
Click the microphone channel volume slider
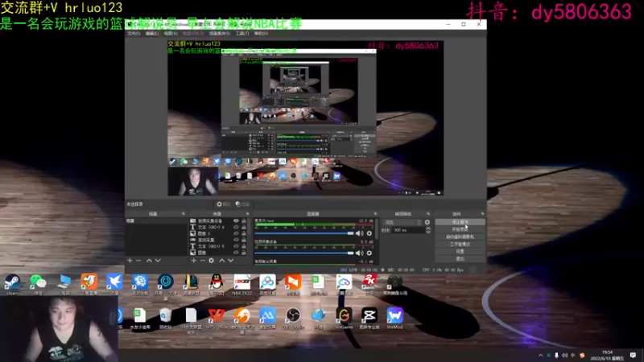[x=304, y=233]
